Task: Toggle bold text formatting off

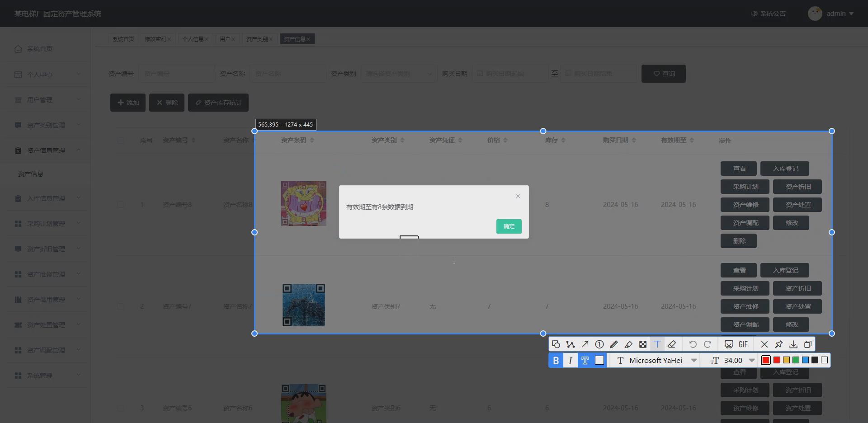Action: pyautogui.click(x=556, y=360)
